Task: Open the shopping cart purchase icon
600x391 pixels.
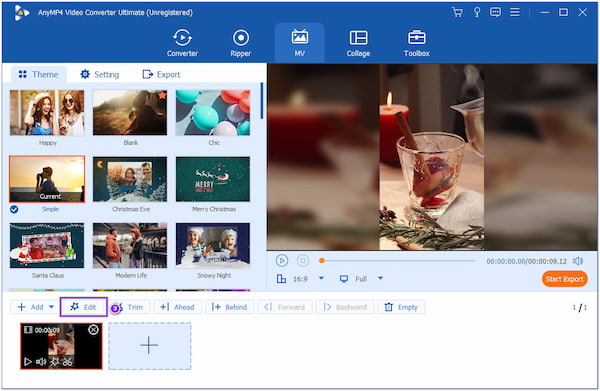Action: pos(457,12)
